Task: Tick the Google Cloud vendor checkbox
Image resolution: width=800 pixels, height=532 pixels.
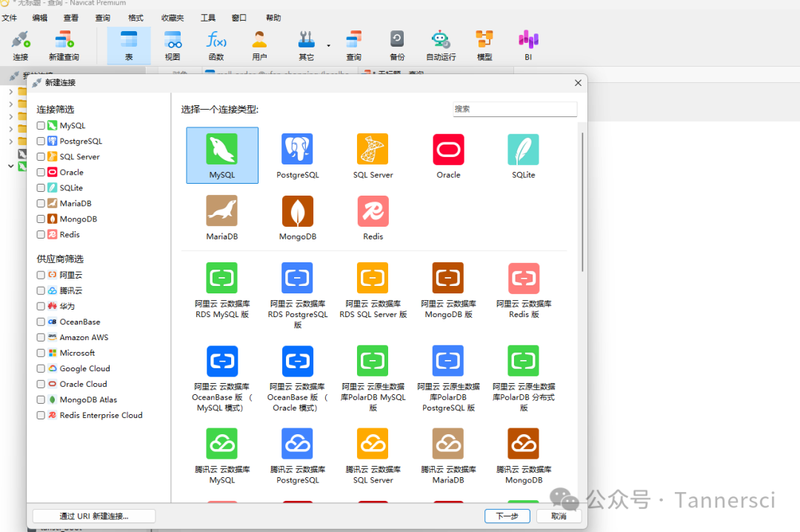Action: coord(41,369)
